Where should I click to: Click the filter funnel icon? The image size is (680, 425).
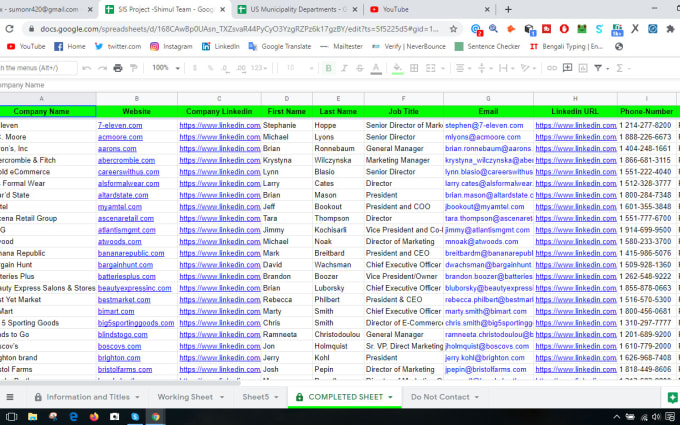point(598,68)
